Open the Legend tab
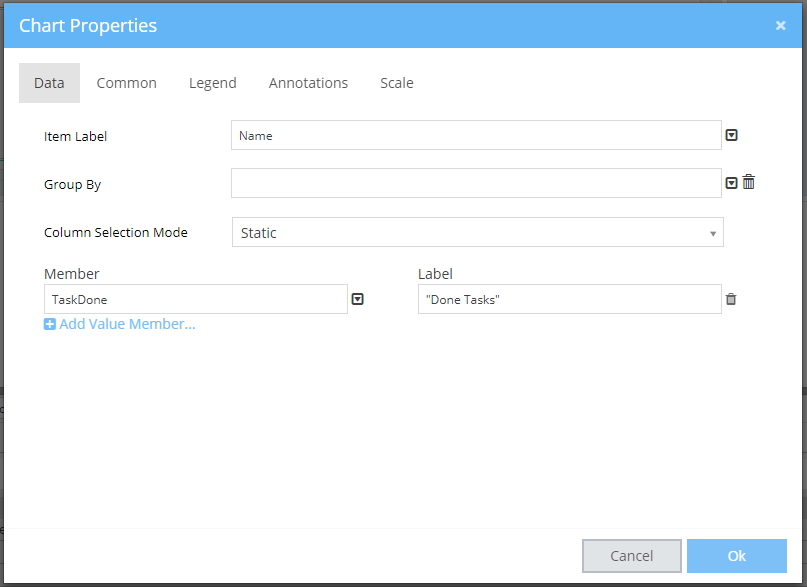The image size is (807, 587). 212,83
